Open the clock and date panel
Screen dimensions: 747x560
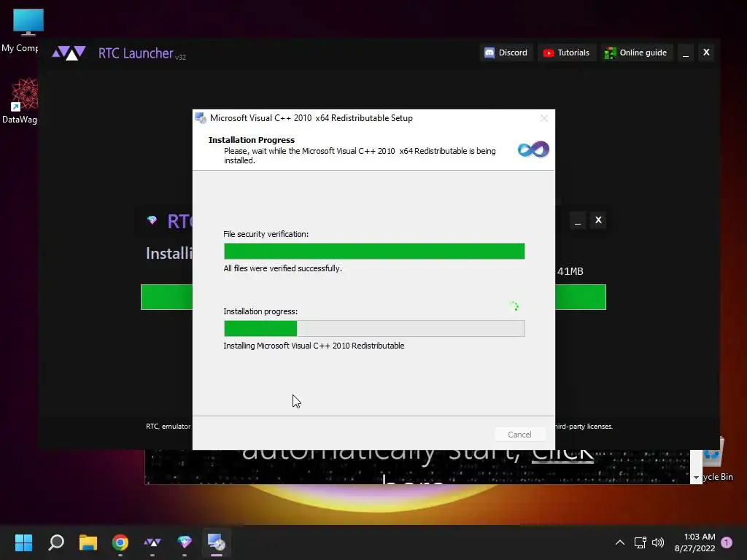(695, 542)
